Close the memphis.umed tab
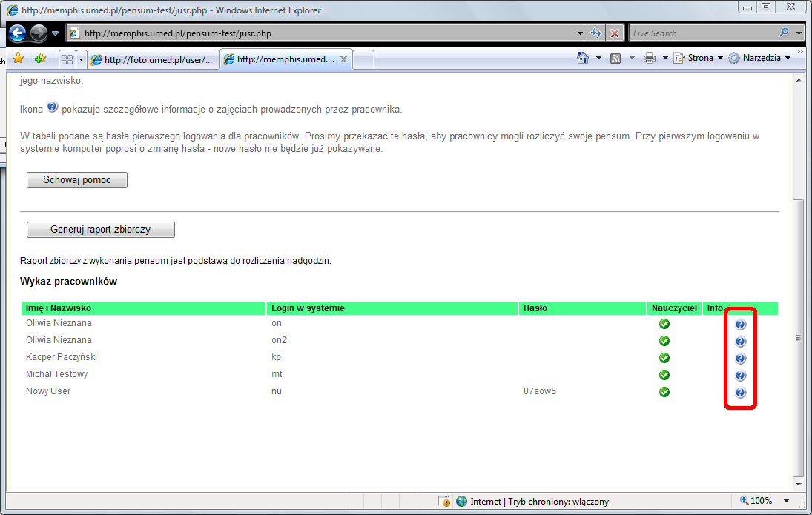This screenshot has width=812, height=515. point(343,59)
